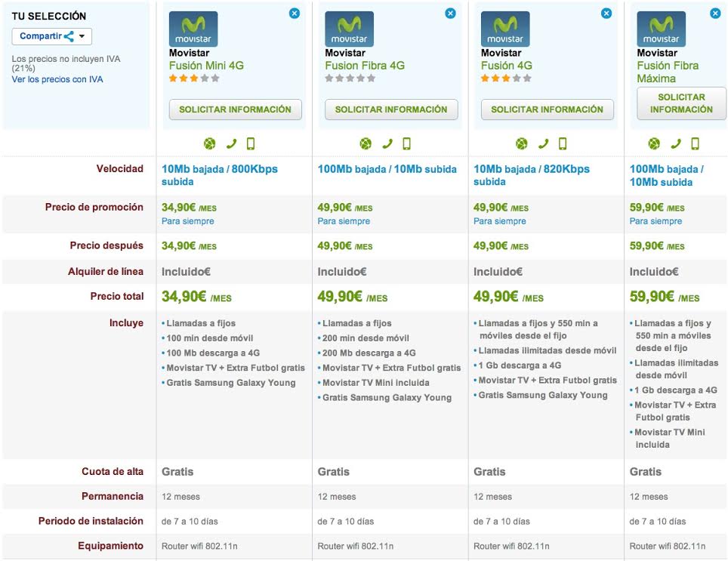The width and height of the screenshot is (728, 561).
Task: Request information for Fusion Fibra 4G
Action: click(391, 109)
